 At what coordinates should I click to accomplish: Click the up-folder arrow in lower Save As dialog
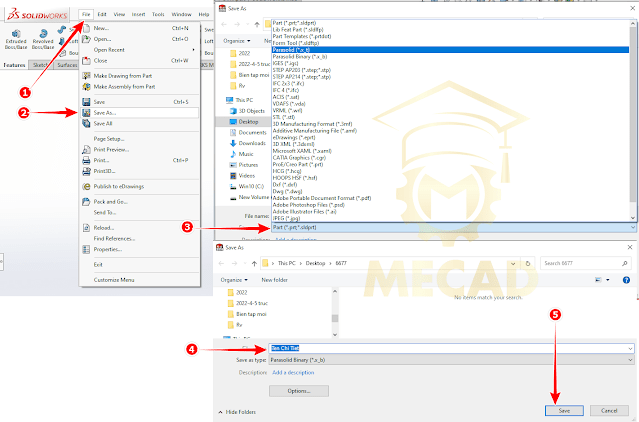pos(254,264)
